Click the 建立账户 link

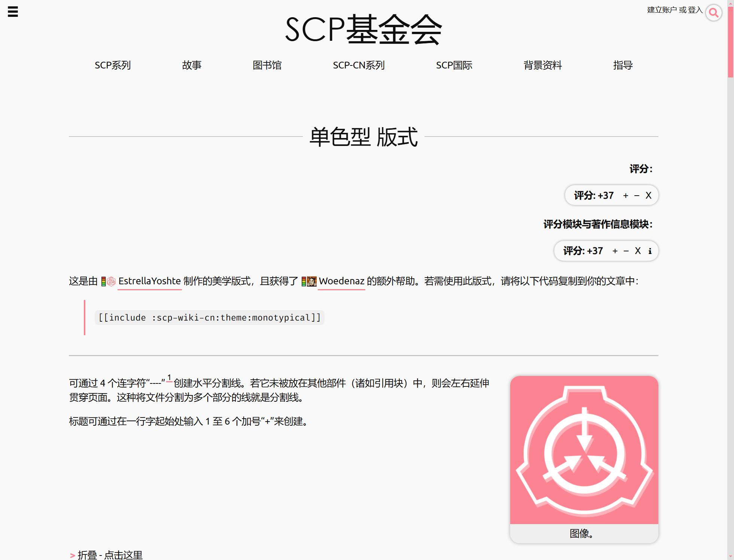pos(662,10)
